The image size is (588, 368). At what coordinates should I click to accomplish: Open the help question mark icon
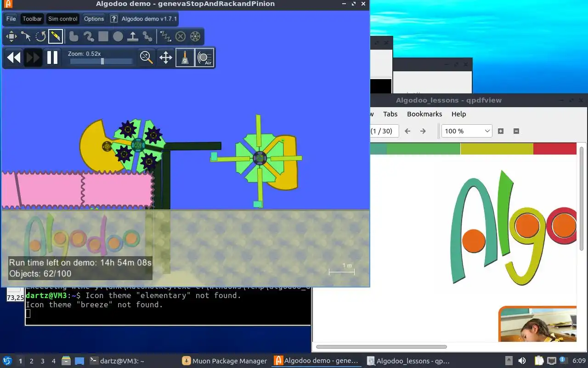[114, 19]
